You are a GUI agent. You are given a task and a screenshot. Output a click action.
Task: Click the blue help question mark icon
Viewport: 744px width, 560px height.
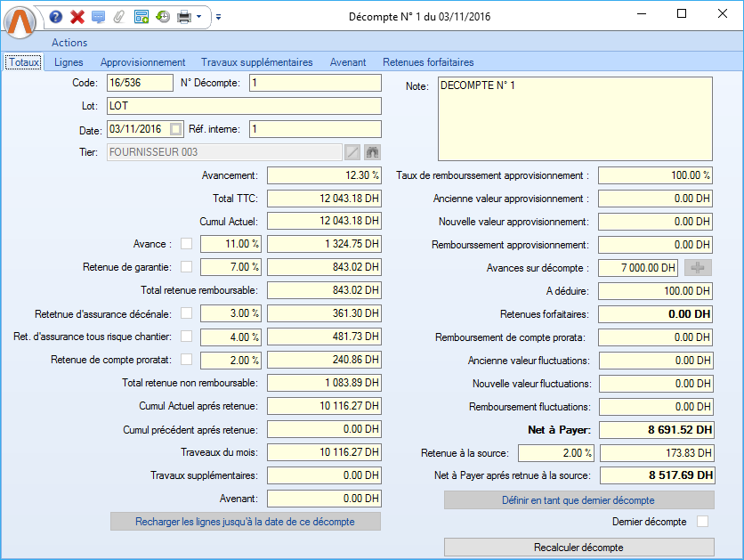(56, 17)
